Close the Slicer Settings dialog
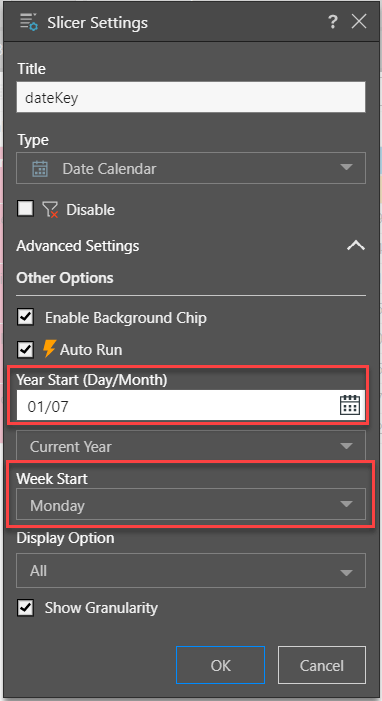382x701 pixels. pos(359,21)
